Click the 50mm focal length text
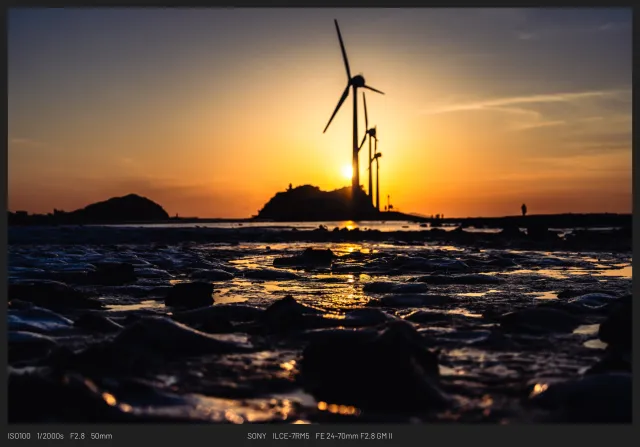 click(101, 436)
